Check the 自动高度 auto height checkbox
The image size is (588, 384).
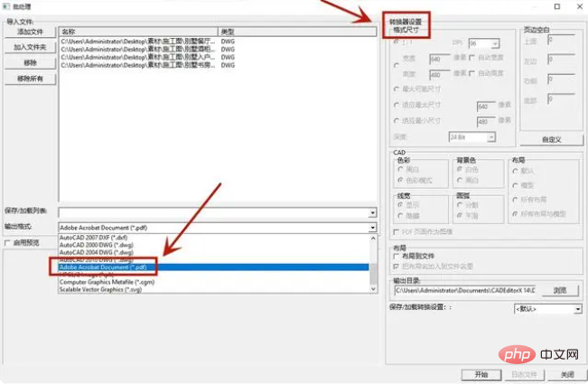click(x=472, y=73)
